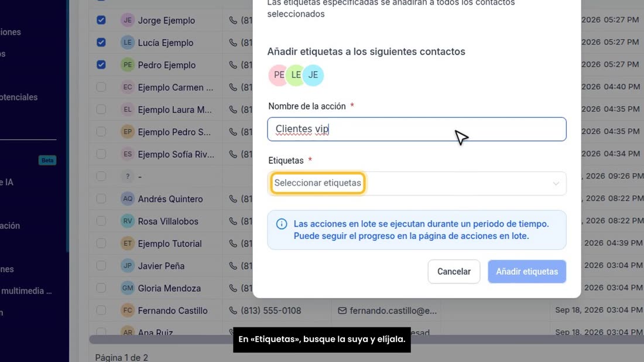Check the Ejemplo Tutorial checkbox
This screenshot has height=362, width=644.
point(101,243)
